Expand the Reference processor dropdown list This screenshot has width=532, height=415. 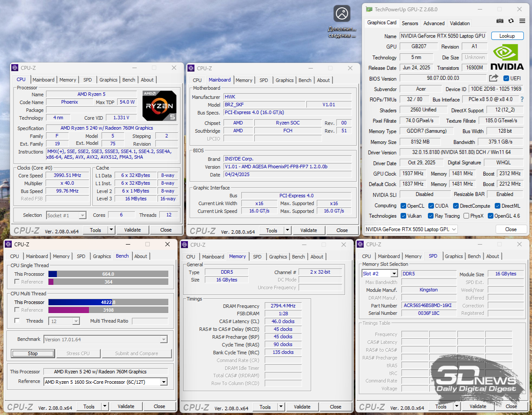point(164,382)
